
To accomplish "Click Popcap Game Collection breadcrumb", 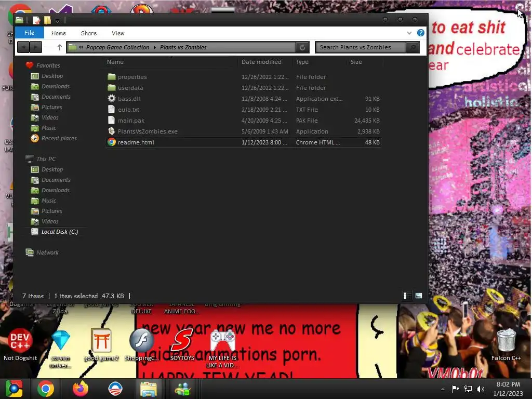I will coord(117,47).
